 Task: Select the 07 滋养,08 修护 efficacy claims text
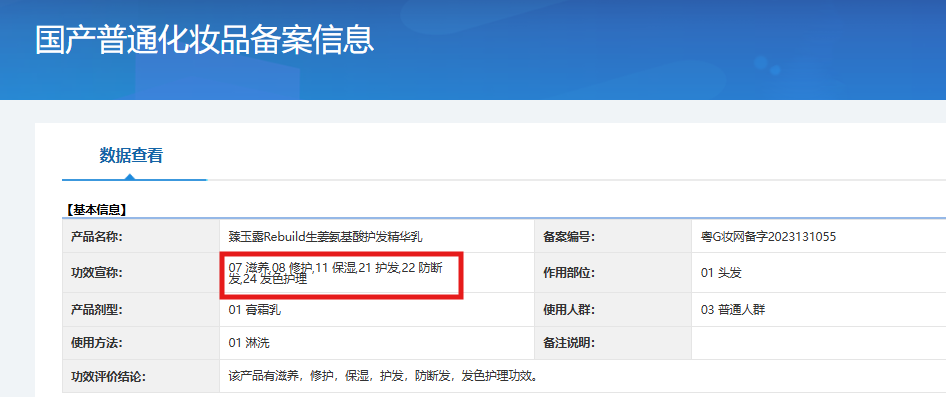[336, 273]
